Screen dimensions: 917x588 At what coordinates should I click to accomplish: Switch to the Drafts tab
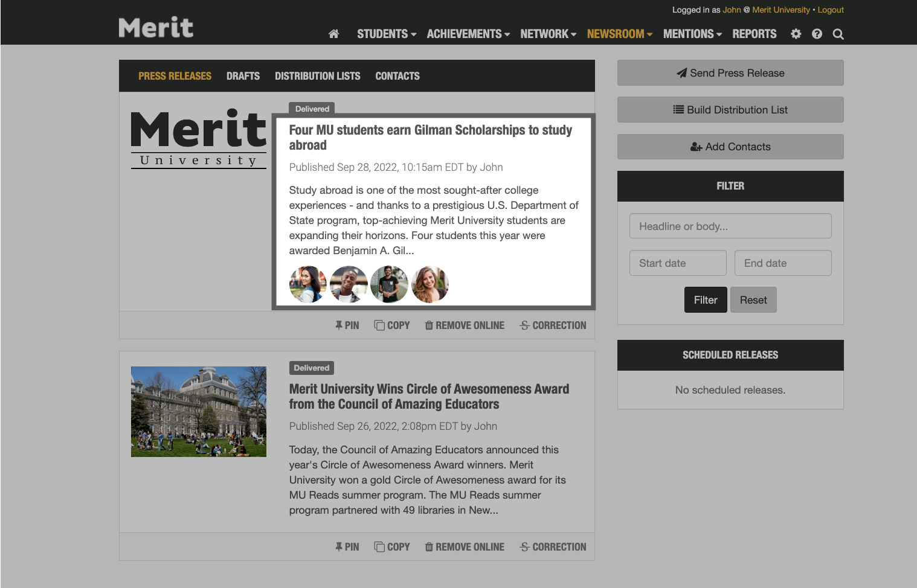click(x=243, y=75)
